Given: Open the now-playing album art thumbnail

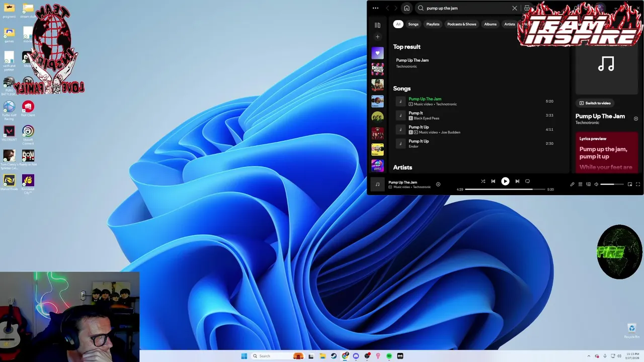Looking at the screenshot, I should [x=377, y=185].
